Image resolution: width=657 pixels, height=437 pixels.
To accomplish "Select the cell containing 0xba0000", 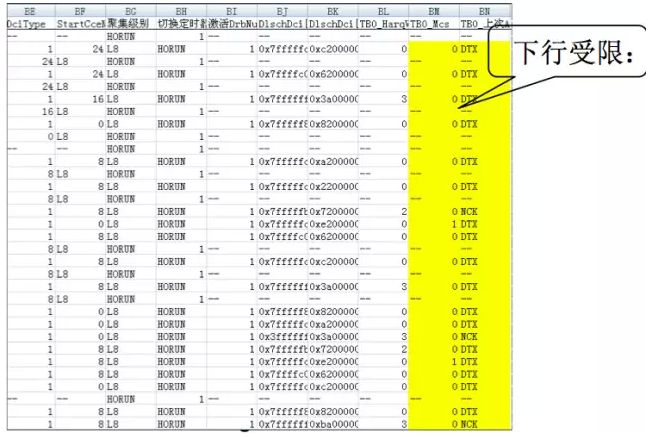I will pyautogui.click(x=333, y=424).
